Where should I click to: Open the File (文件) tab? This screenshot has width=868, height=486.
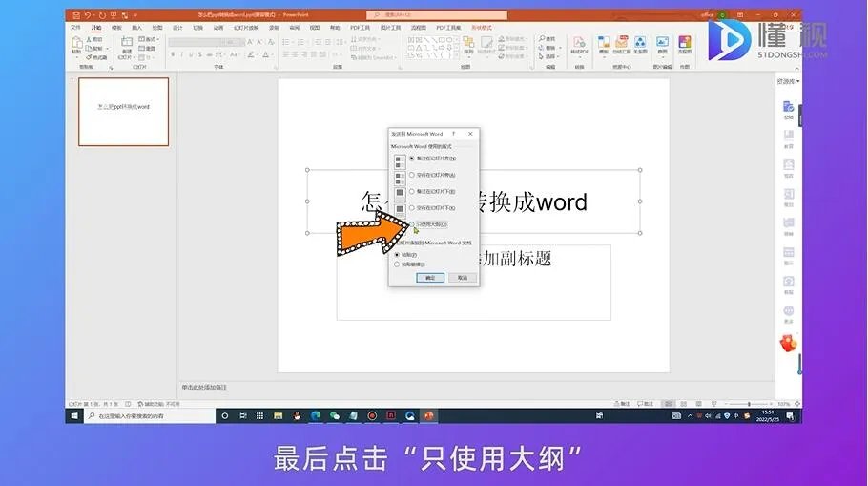click(76, 27)
